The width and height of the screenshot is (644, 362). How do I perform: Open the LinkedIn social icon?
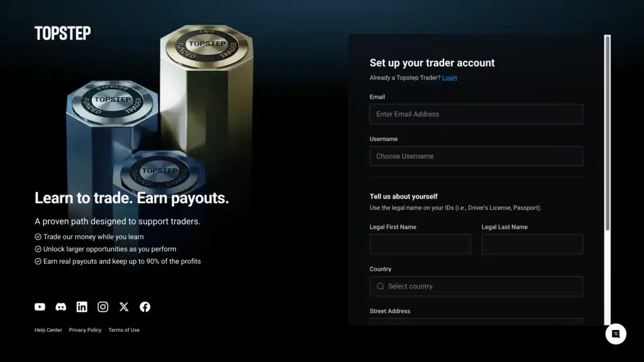(82, 307)
